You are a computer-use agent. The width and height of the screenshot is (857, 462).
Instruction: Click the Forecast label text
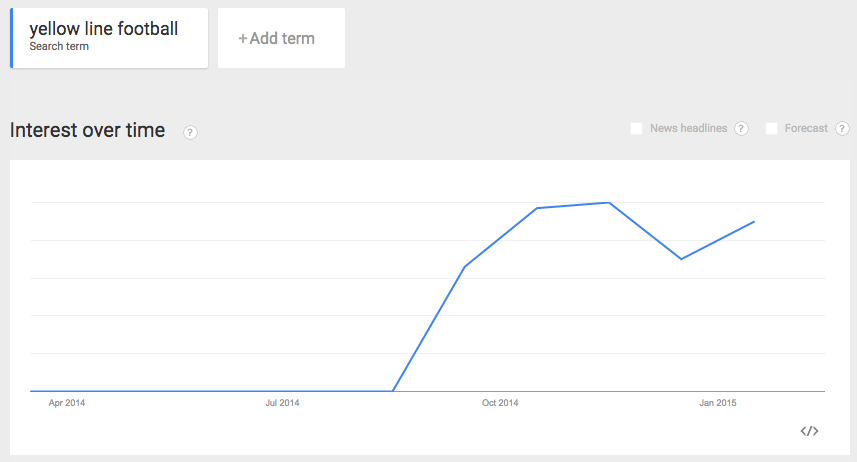[806, 128]
